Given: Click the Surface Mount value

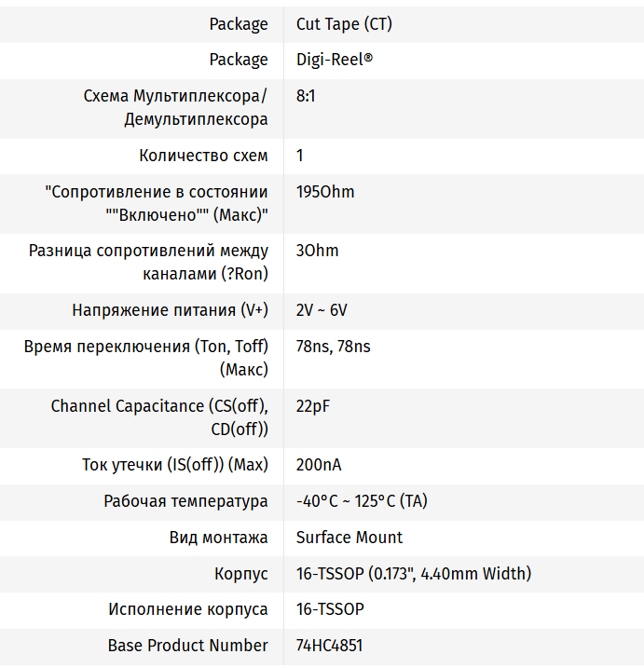Looking at the screenshot, I should pyautogui.click(x=349, y=538).
